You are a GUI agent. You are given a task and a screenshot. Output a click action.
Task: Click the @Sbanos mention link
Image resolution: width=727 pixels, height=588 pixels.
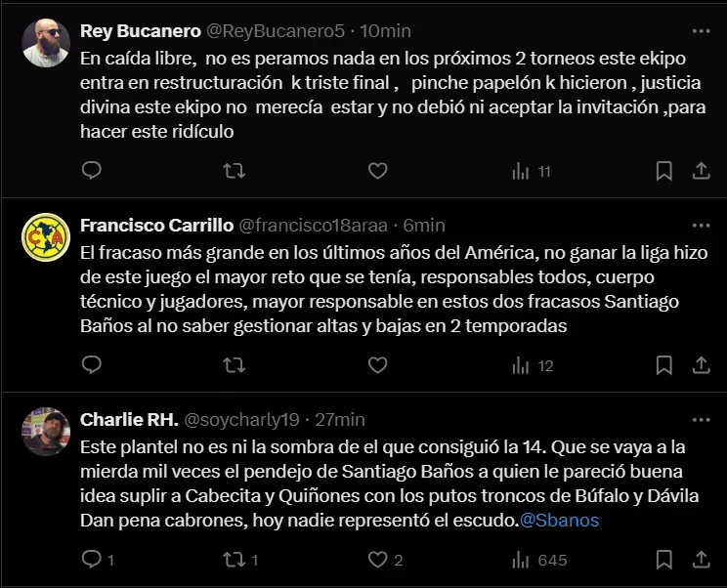(x=560, y=521)
